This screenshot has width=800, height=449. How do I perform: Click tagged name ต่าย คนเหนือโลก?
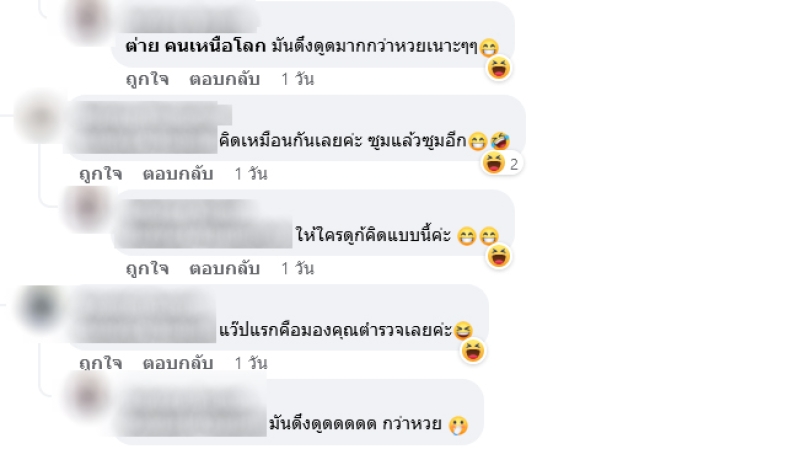point(195,46)
